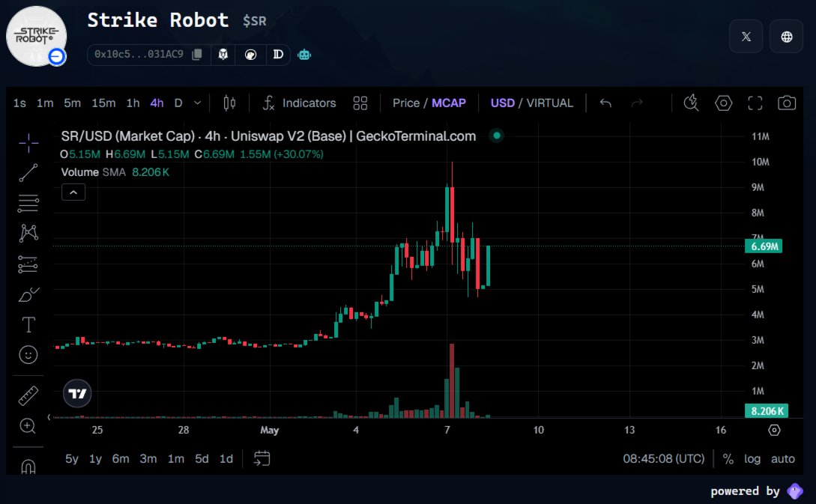Switch chart to MCAP mode
The image size is (816, 504).
pos(449,103)
